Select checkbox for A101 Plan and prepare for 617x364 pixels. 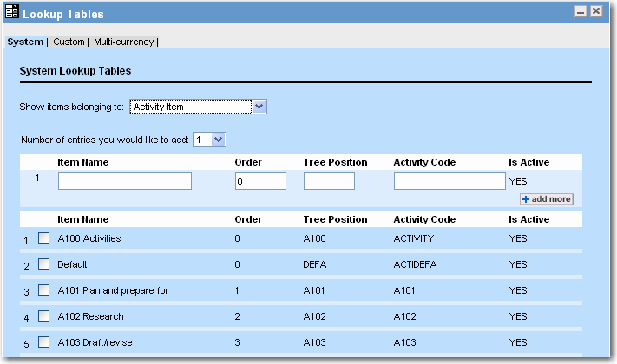pos(43,290)
